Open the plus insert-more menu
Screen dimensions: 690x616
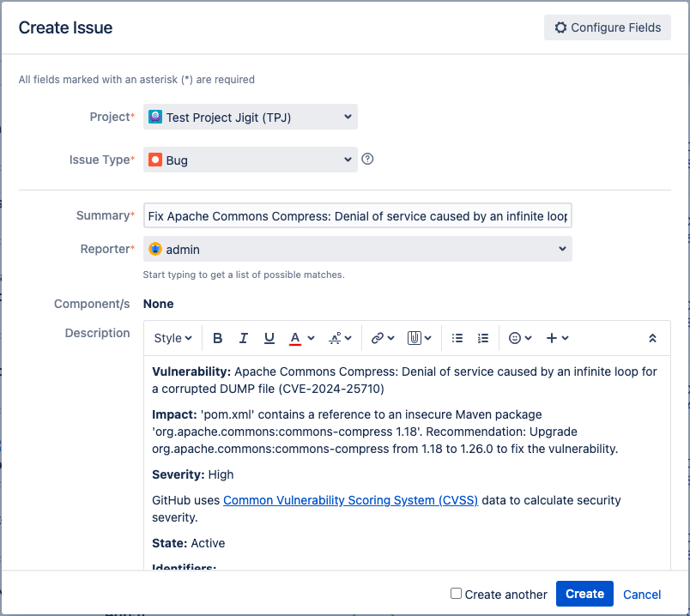[x=557, y=338]
